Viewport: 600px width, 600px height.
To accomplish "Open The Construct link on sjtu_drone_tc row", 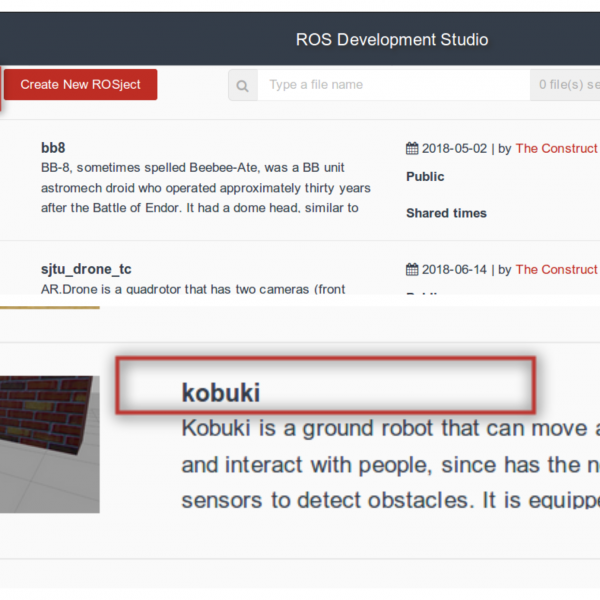I will tap(556, 270).
